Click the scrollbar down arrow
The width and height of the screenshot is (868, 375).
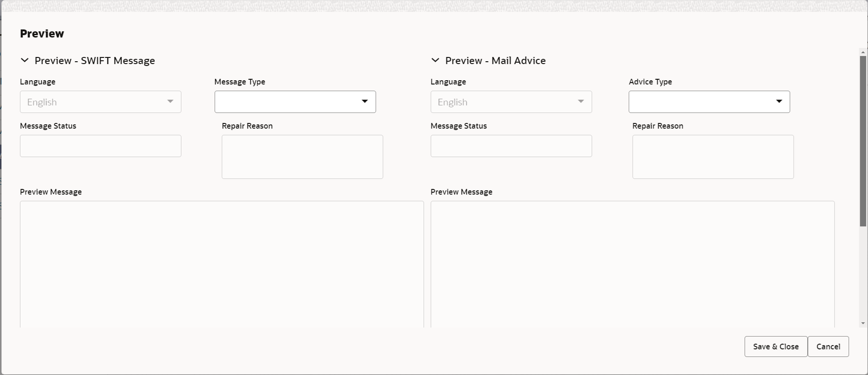click(863, 324)
